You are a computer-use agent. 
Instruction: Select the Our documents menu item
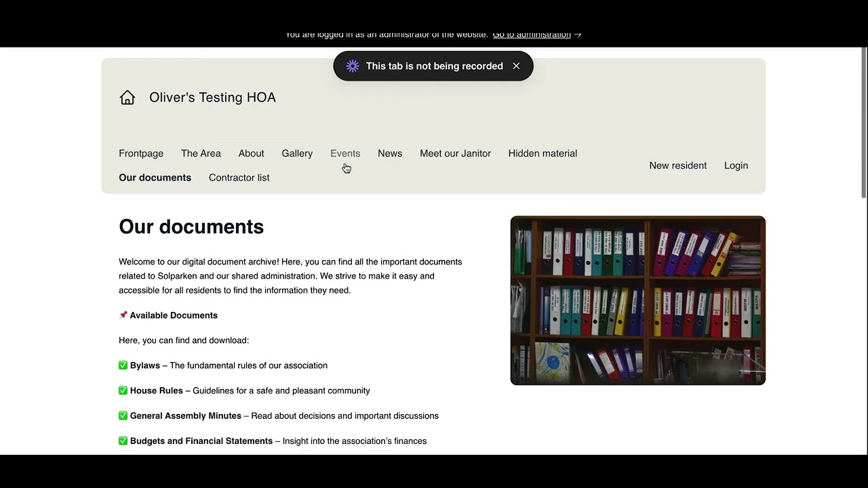click(x=155, y=178)
